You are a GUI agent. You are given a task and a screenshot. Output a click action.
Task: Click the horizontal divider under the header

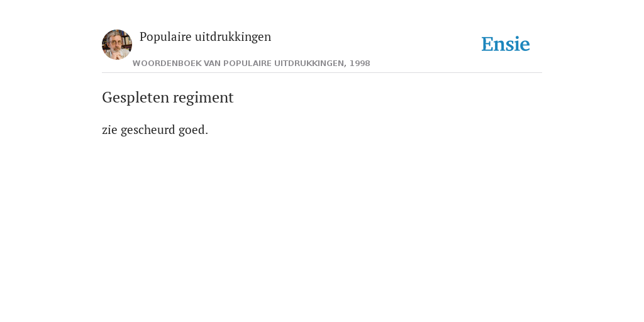click(322, 73)
